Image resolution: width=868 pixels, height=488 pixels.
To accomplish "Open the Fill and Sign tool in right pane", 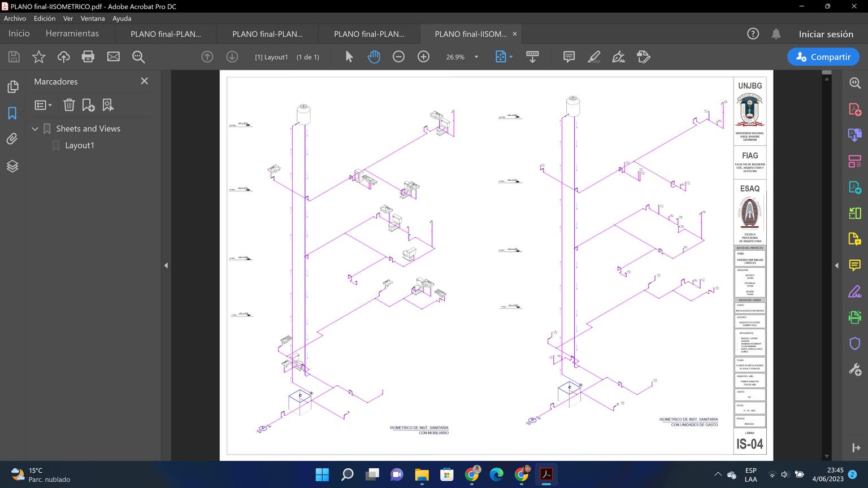I will click(x=855, y=291).
